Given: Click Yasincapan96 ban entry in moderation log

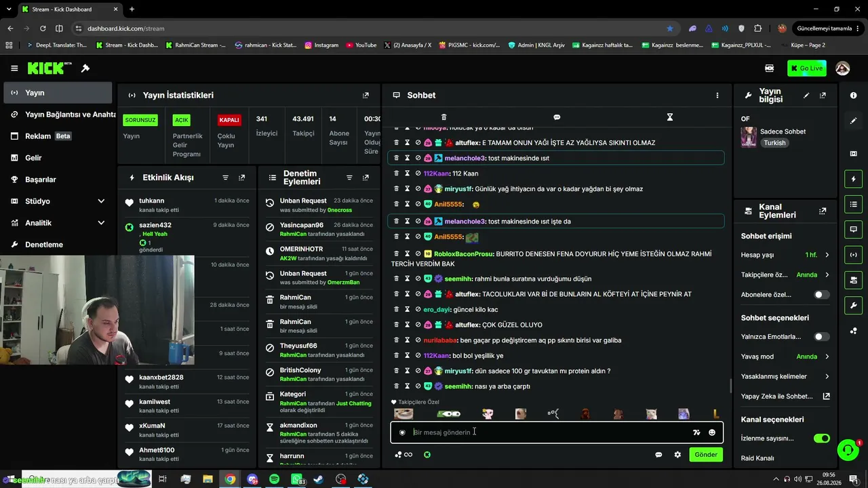Looking at the screenshot, I should (x=319, y=229).
